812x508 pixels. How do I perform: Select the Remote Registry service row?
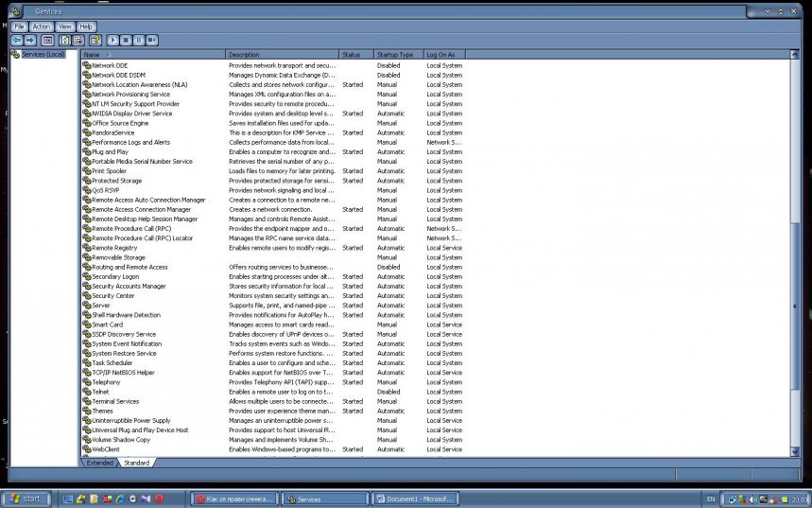click(113, 248)
